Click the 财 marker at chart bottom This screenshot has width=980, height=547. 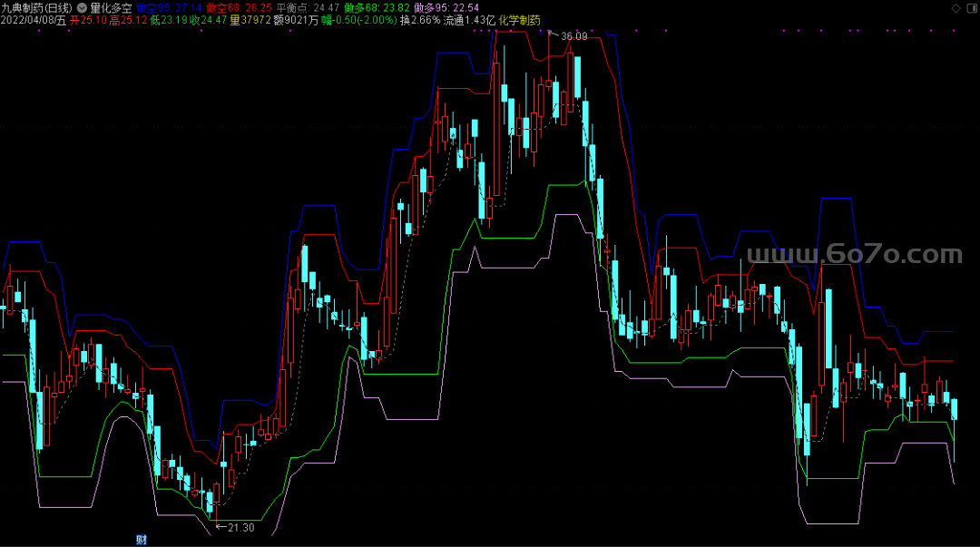coord(142,540)
